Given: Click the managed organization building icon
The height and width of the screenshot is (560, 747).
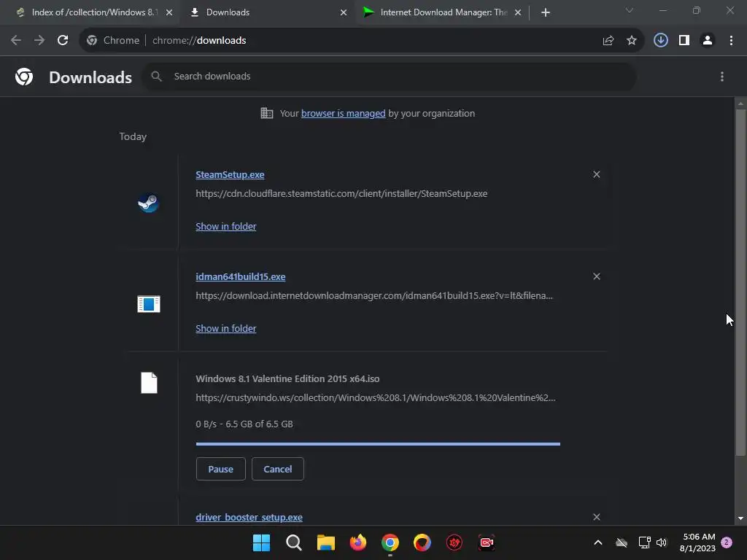Looking at the screenshot, I should [267, 113].
